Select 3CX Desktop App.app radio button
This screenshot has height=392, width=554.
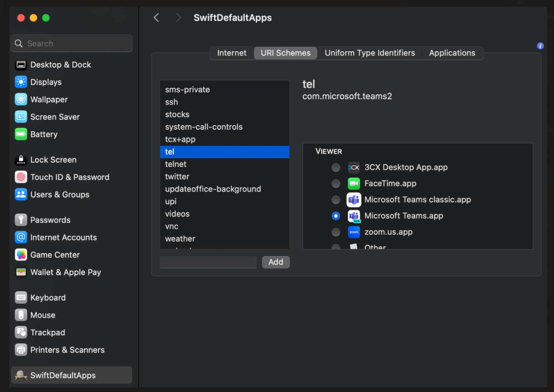(336, 167)
